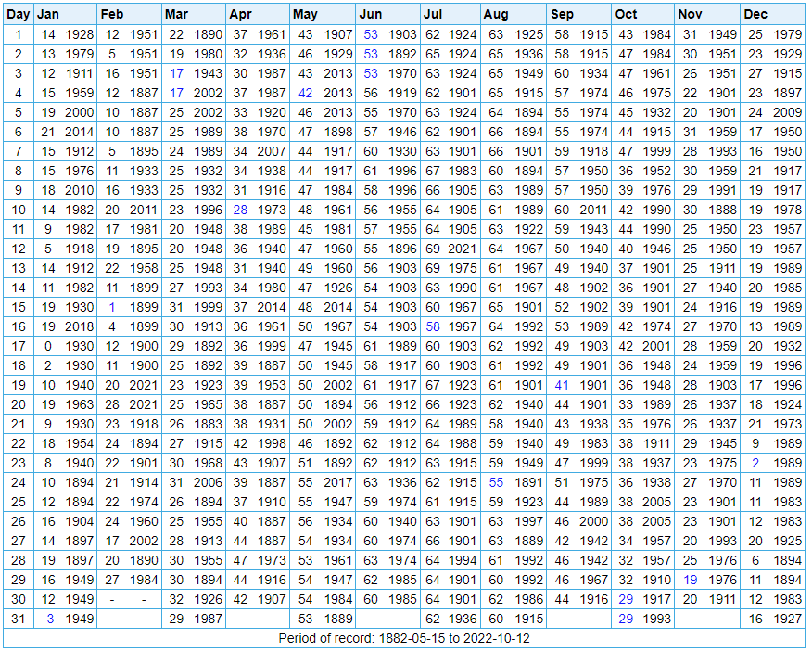Open blue 24 link in December row 5
This screenshot has height=652, width=812.
pos(755,112)
